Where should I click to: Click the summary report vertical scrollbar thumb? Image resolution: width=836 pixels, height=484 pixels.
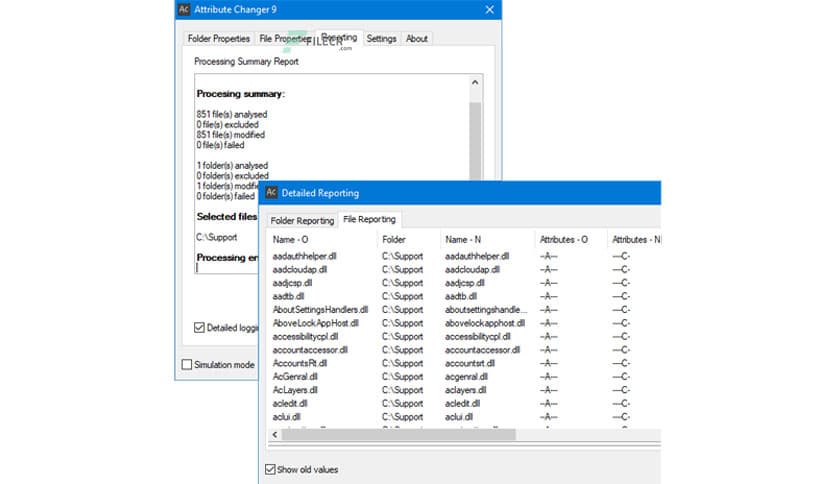[475, 141]
